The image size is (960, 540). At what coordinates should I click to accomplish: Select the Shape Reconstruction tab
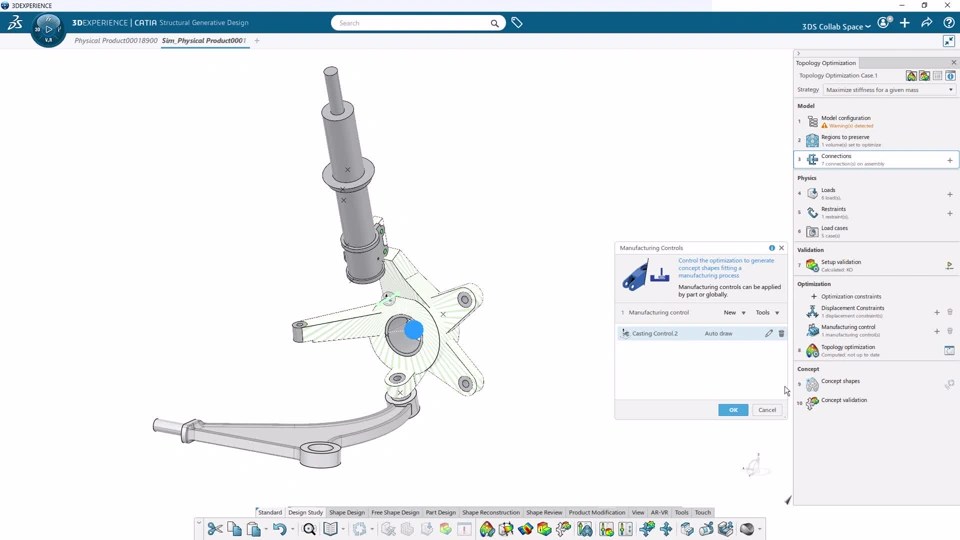pyautogui.click(x=490, y=512)
